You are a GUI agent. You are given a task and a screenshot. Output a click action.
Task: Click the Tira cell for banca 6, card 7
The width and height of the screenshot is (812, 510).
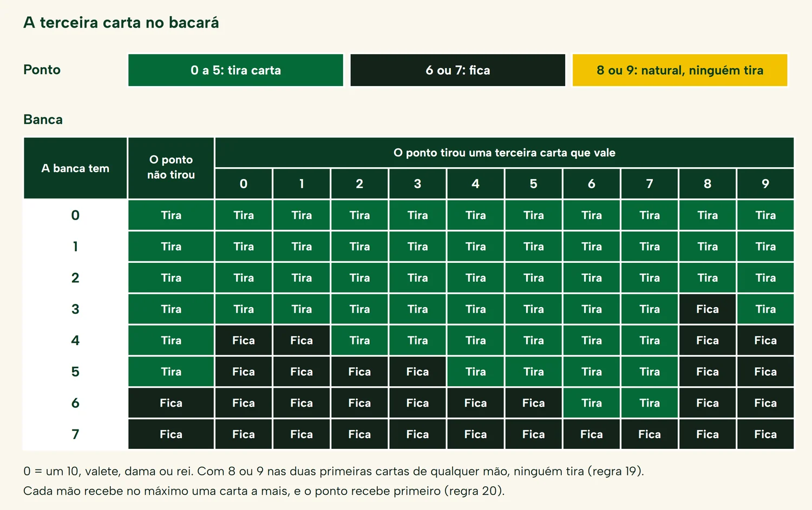pos(650,403)
